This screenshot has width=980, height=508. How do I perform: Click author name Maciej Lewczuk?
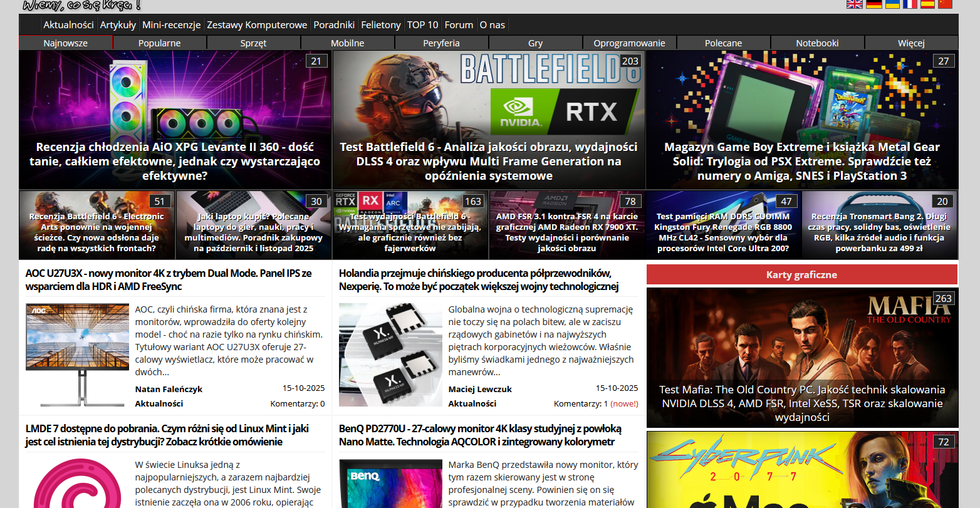coord(480,389)
